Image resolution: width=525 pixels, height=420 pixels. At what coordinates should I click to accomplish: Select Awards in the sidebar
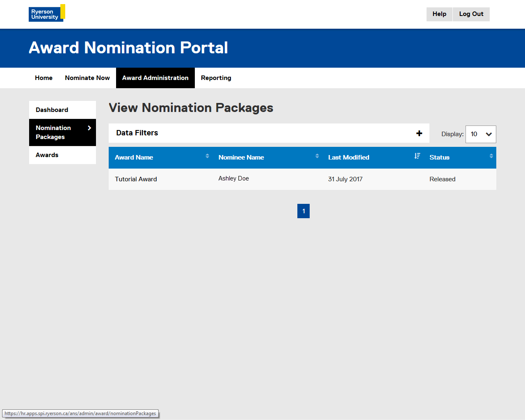tap(47, 155)
